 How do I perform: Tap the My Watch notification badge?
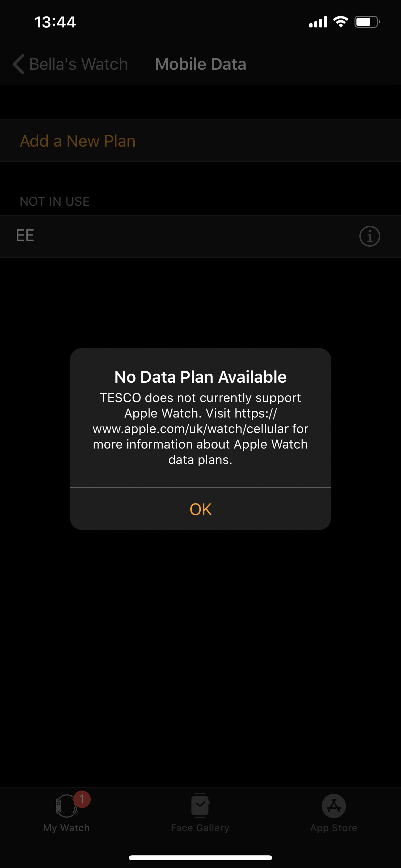tap(82, 799)
